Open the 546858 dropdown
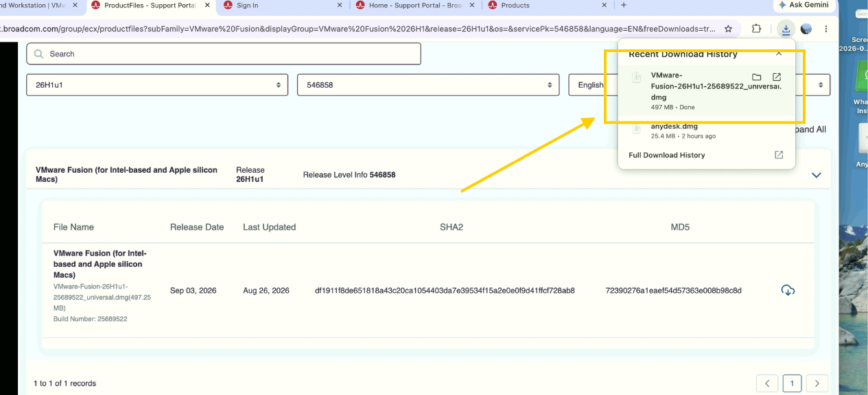The image size is (868, 395). [429, 85]
